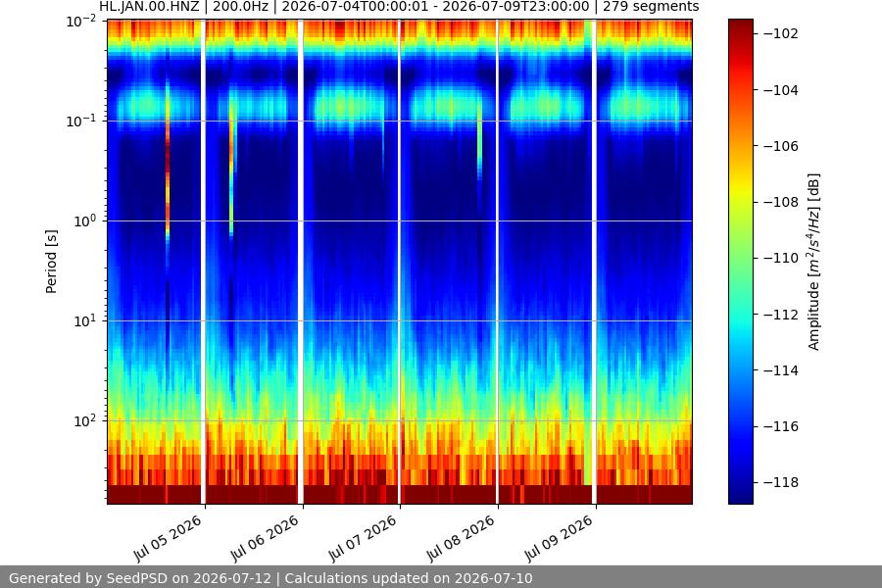Click the −112 colorbar tick label
Viewport: 882px width, 588px height.
[x=781, y=315]
